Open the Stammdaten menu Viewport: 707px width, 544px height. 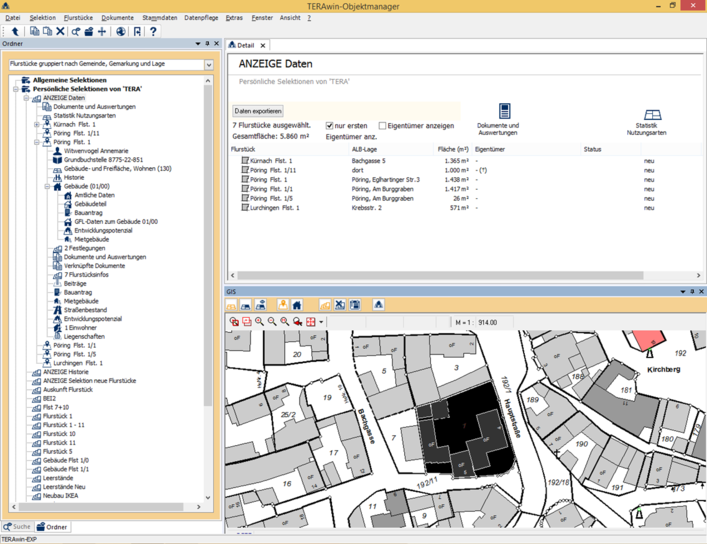point(159,18)
